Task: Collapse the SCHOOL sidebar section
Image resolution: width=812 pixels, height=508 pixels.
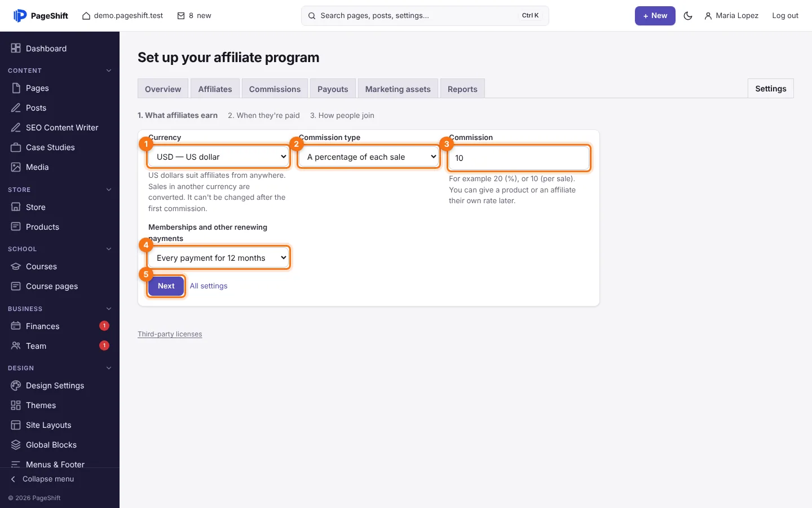Action: [x=109, y=249]
